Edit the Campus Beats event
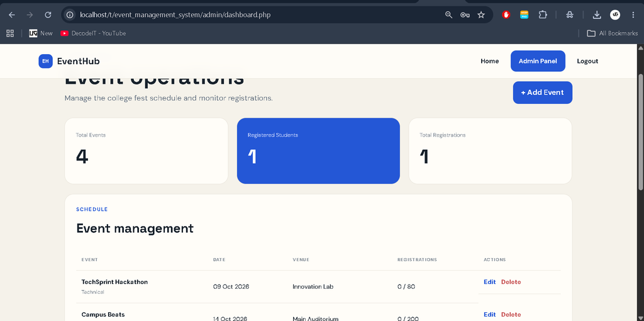The height and width of the screenshot is (321, 644). (489, 315)
